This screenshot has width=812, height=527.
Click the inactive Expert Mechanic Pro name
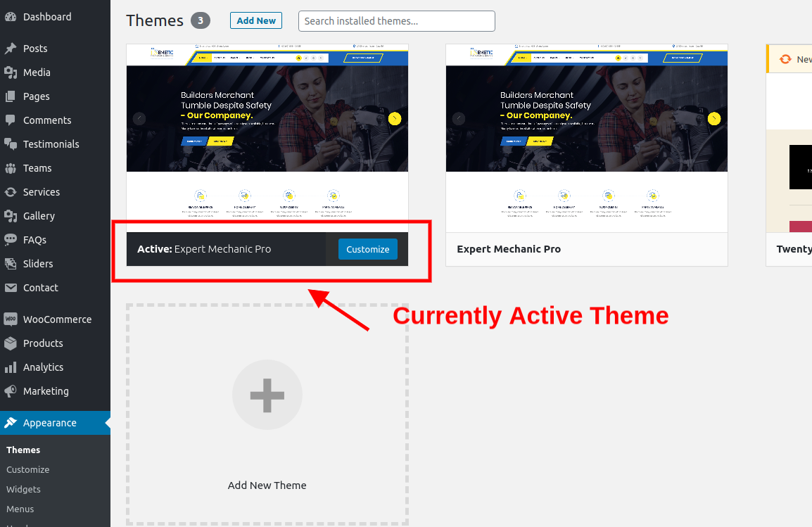[509, 249]
